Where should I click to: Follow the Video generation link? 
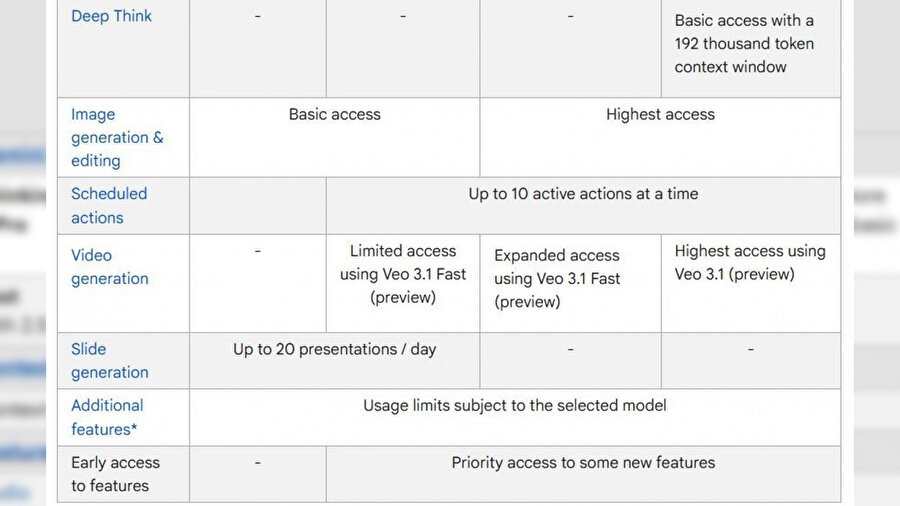coord(109,267)
